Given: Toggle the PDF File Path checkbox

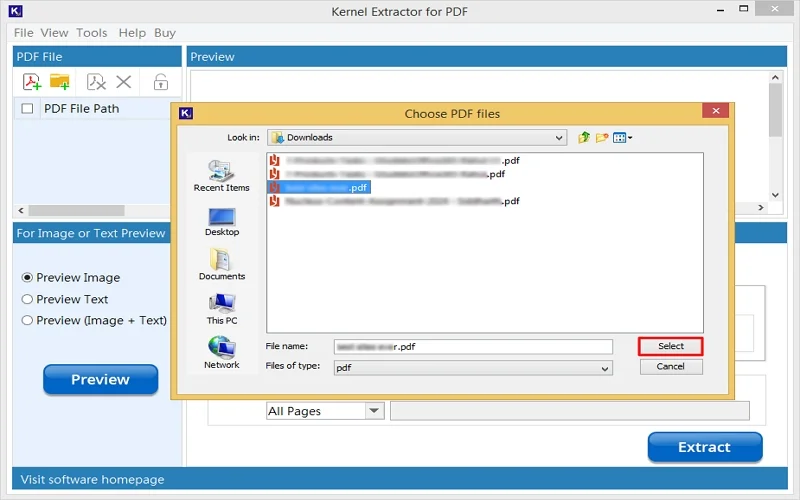Looking at the screenshot, I should (28, 108).
